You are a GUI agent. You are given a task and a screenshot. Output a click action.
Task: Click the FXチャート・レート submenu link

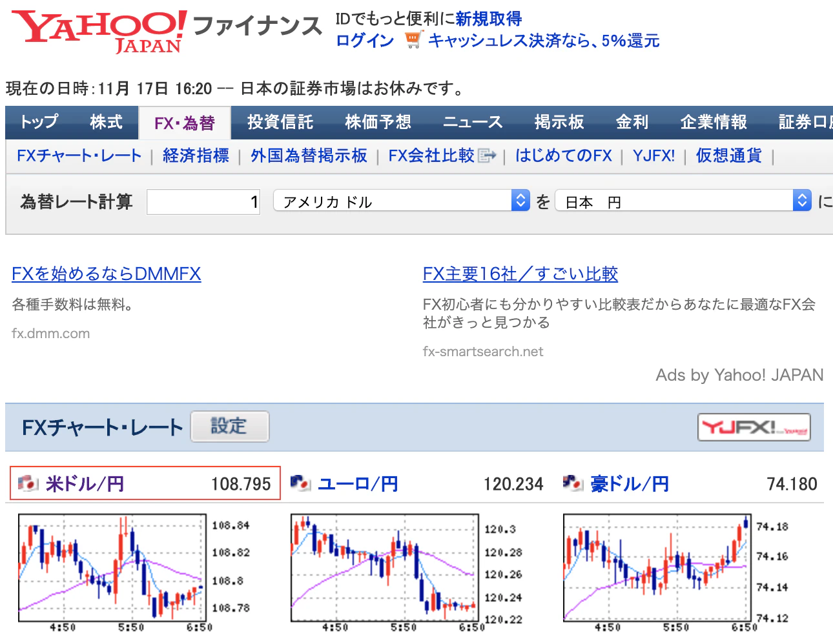click(79, 156)
